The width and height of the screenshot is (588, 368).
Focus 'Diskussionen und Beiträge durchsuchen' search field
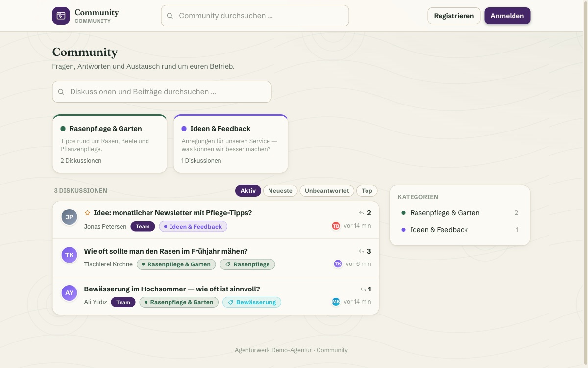(x=162, y=92)
